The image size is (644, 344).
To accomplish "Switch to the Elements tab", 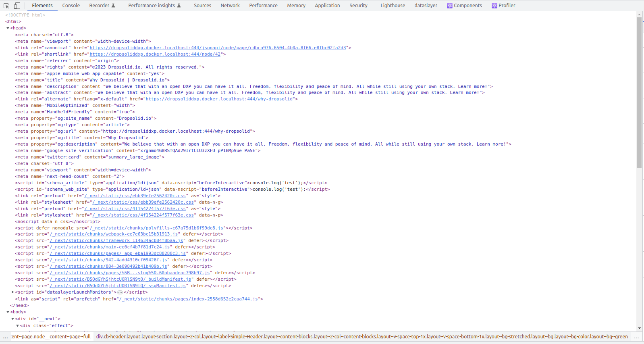I will coord(42,6).
